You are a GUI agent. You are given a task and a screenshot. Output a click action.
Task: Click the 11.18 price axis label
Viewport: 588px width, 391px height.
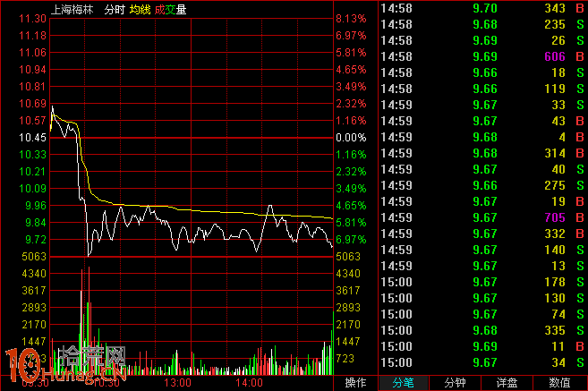tap(32, 36)
